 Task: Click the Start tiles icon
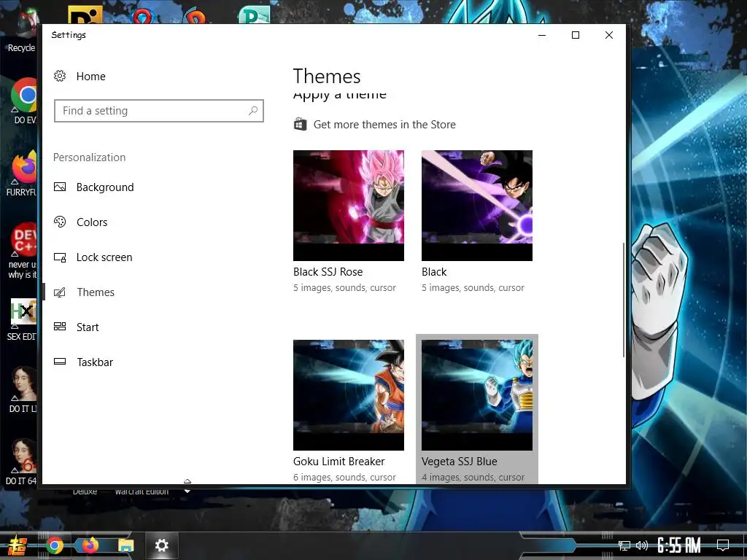click(x=60, y=327)
